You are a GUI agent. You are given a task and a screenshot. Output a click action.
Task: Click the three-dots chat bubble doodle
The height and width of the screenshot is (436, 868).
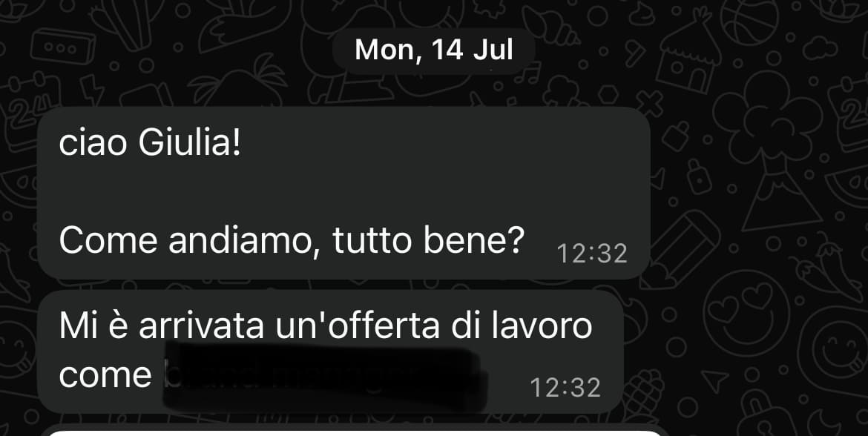[63, 47]
